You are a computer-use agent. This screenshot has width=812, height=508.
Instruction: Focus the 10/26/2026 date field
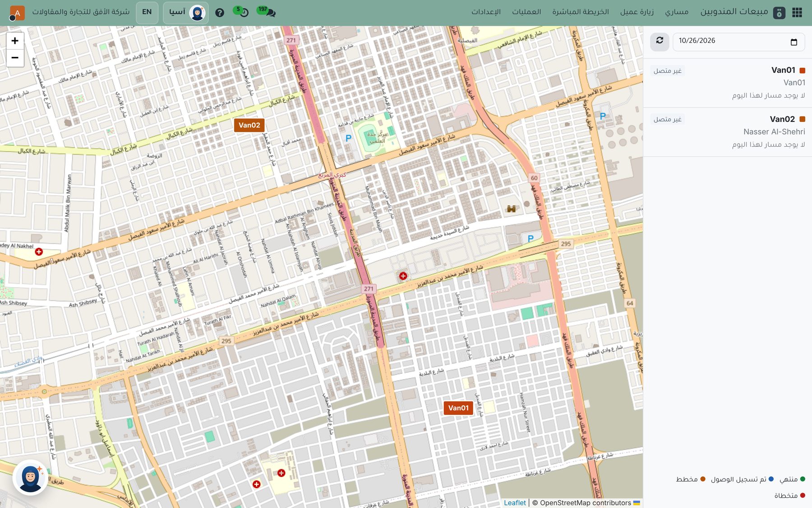pyautogui.click(x=738, y=42)
